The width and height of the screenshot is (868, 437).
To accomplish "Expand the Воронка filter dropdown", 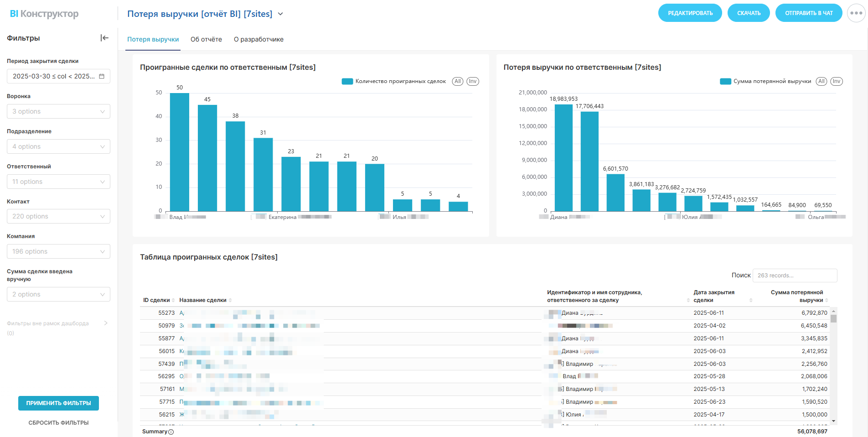I will [x=58, y=111].
